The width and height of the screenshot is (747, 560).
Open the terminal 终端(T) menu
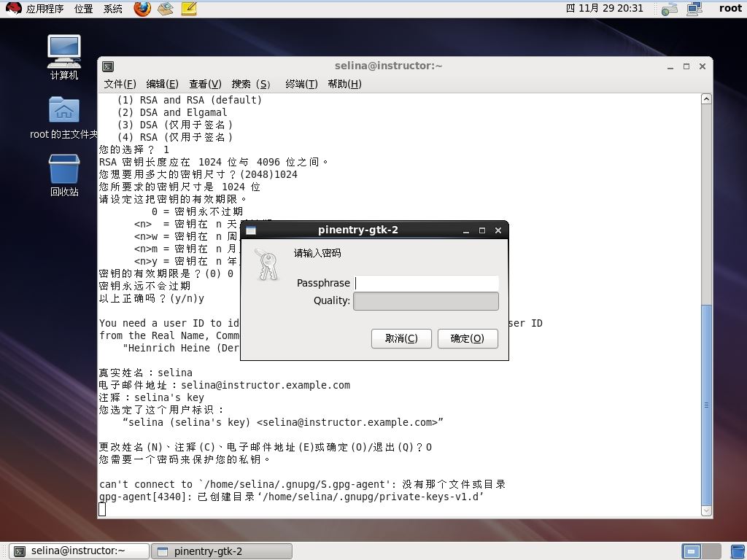301,84
